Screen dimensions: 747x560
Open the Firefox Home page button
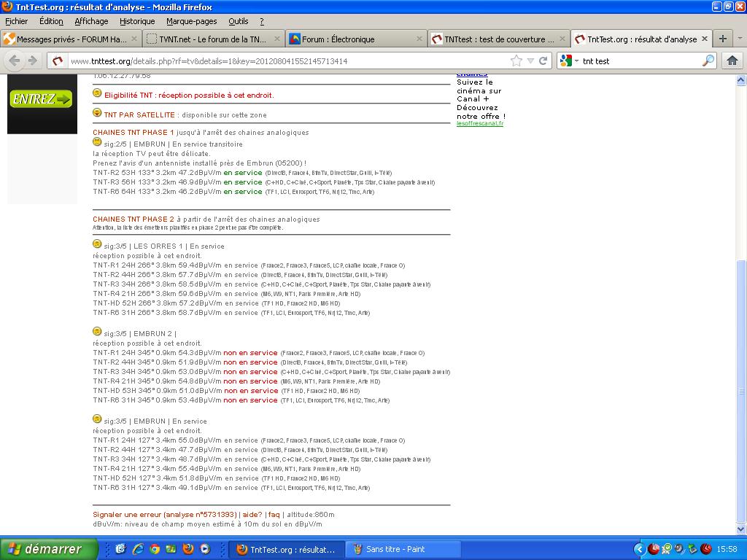(732, 61)
